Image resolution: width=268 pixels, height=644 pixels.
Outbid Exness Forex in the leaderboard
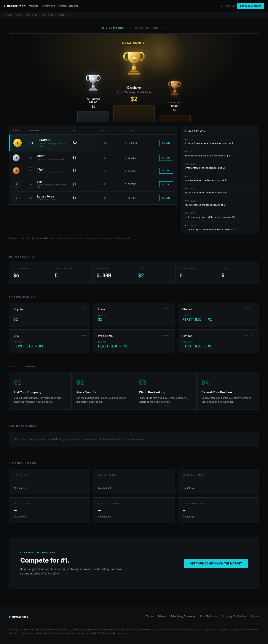(166, 198)
